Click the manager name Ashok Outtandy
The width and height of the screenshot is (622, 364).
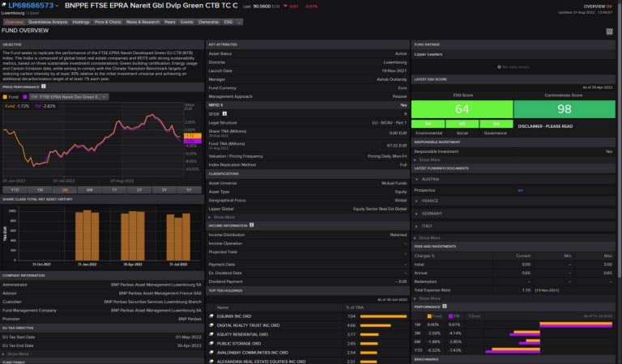(x=391, y=79)
